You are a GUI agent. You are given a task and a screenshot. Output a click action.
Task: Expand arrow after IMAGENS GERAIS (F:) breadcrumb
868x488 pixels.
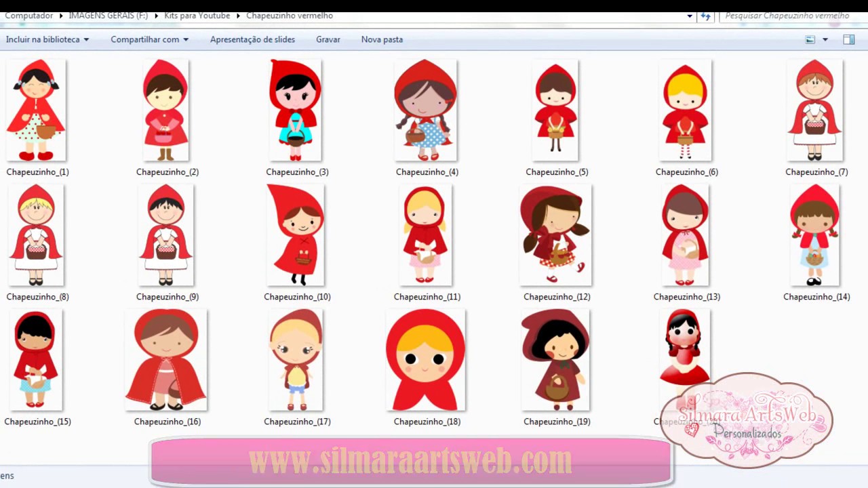[155, 16]
